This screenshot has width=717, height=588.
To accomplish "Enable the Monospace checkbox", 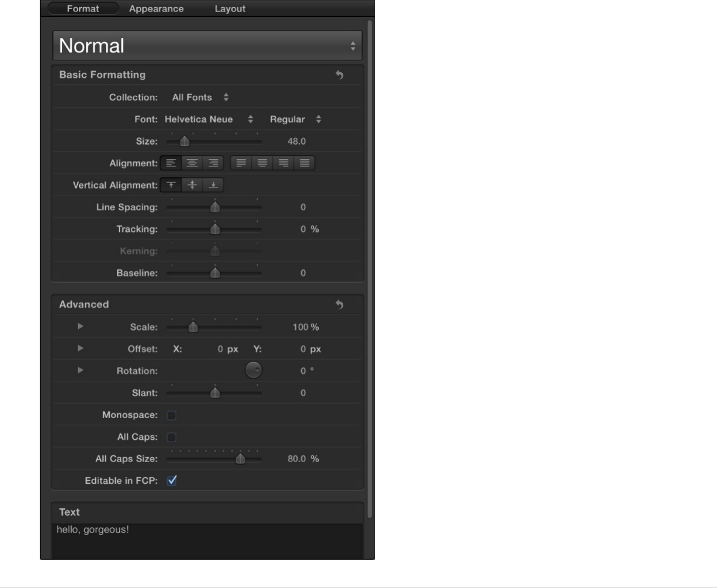I will (172, 415).
